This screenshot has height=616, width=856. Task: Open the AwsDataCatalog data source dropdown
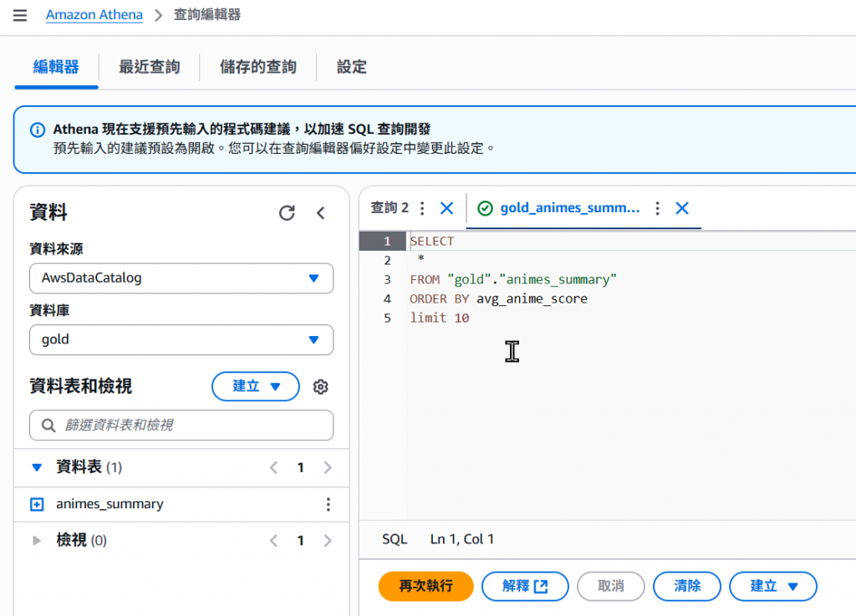pyautogui.click(x=181, y=278)
